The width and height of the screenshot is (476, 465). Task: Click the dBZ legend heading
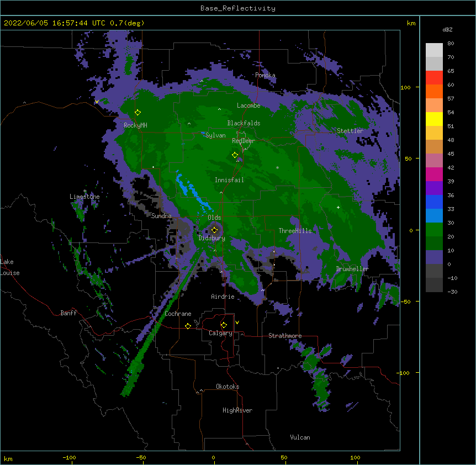[x=447, y=30]
